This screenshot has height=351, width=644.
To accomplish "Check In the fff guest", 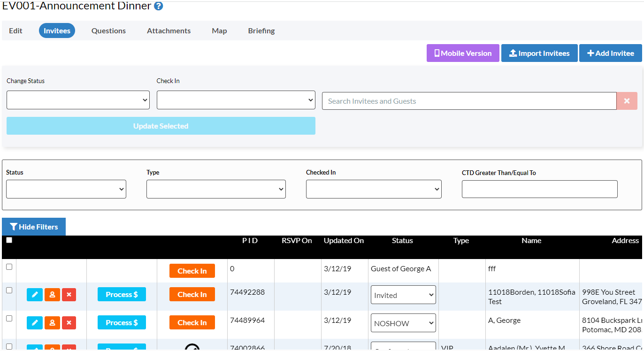I will point(192,271).
